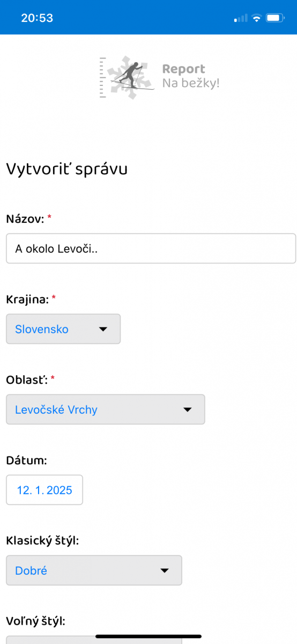Open the partially visible Voľný štýl dropdown
Viewport: 297px width, 644px height.
[94, 640]
